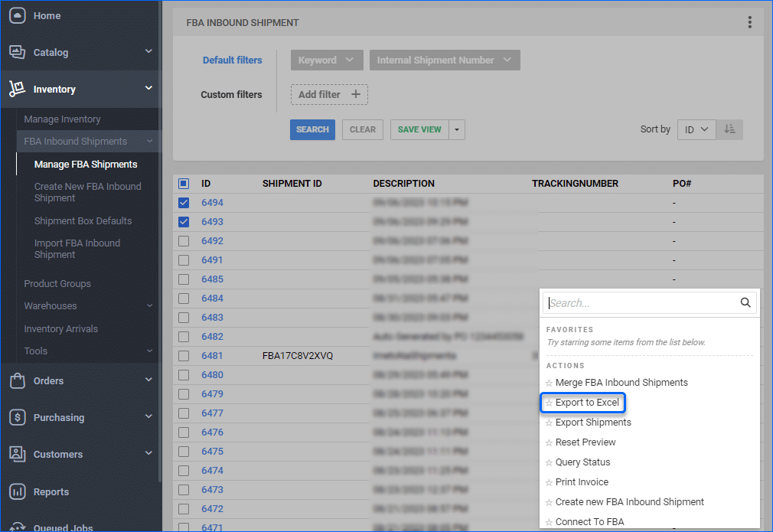Click the Customers icon in the sidebar

pyautogui.click(x=17, y=454)
